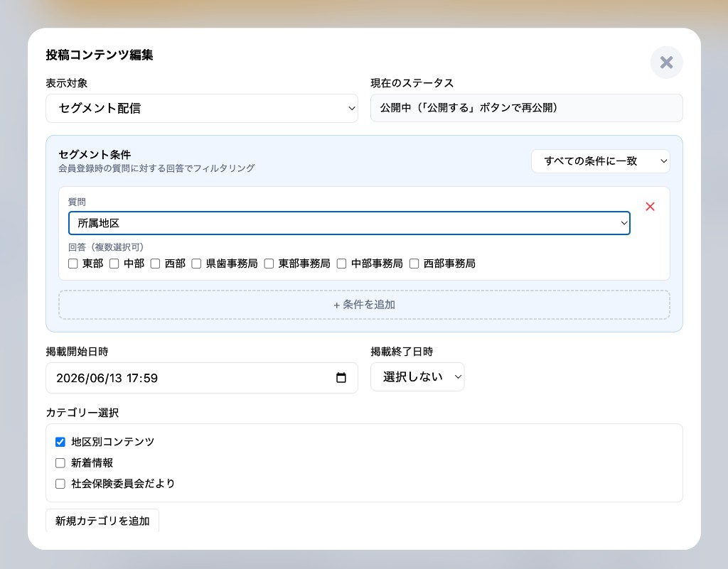Click the 掲載開始日時 date-time field
728x569 pixels.
coord(202,378)
